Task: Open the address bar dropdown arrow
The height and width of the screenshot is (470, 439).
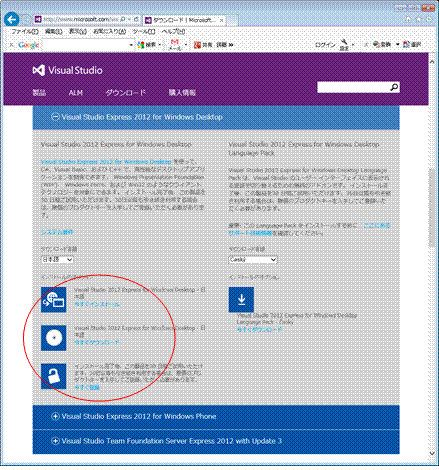Action: (x=130, y=20)
